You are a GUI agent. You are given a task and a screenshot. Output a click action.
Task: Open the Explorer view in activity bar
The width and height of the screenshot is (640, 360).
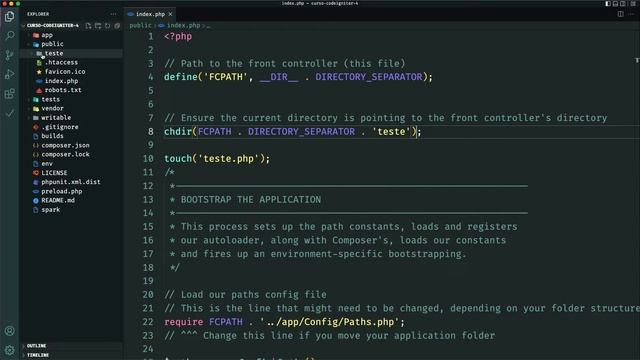9,17
